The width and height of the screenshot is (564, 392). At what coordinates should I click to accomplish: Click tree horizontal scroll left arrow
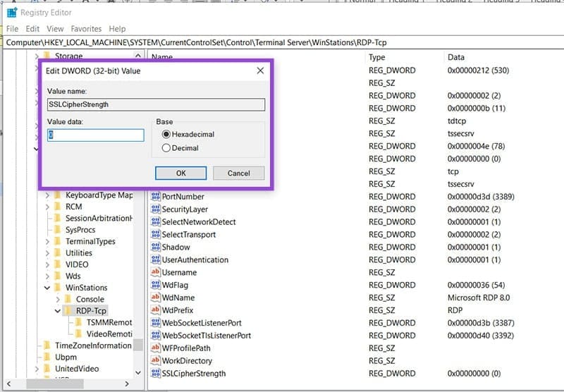[x=8, y=384]
